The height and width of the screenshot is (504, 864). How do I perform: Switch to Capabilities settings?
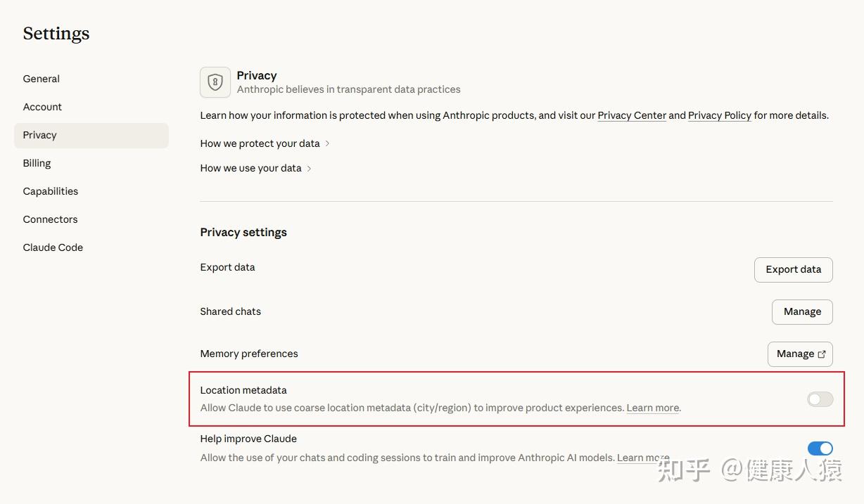coord(51,191)
